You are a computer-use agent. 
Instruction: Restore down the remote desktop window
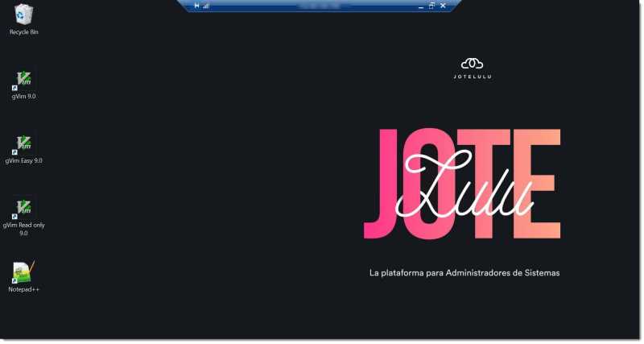click(431, 6)
